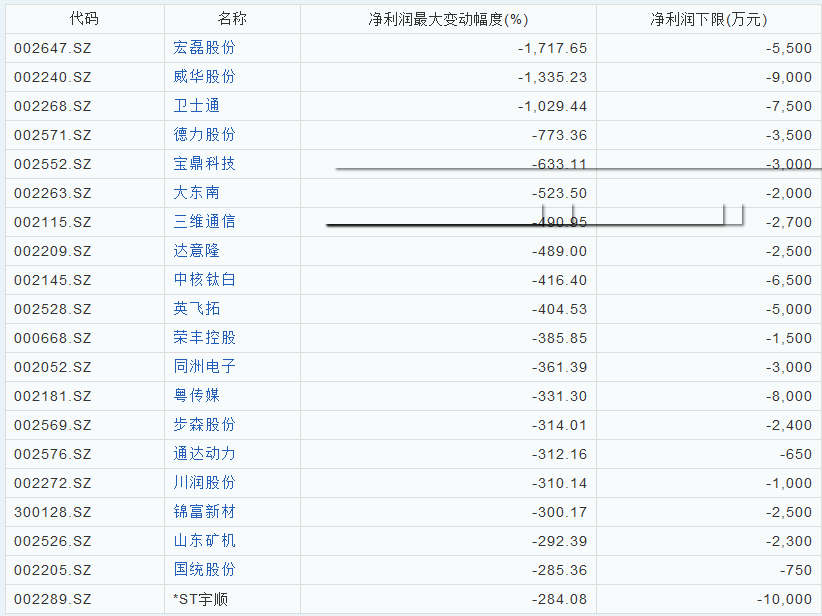Select the 名称 column header
This screenshot has width=822, height=616.
click(232, 19)
